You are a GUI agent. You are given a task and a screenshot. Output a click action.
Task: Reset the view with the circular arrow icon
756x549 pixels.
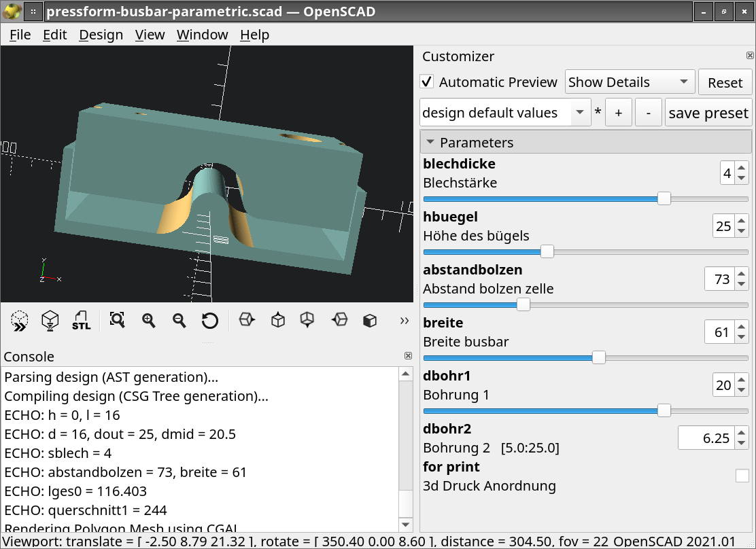point(210,320)
